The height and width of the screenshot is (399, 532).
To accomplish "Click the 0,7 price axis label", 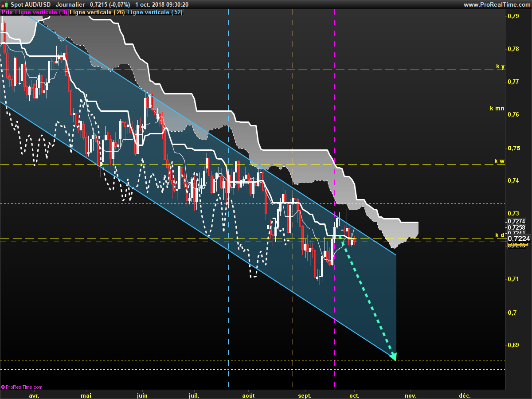I will coord(511,312).
